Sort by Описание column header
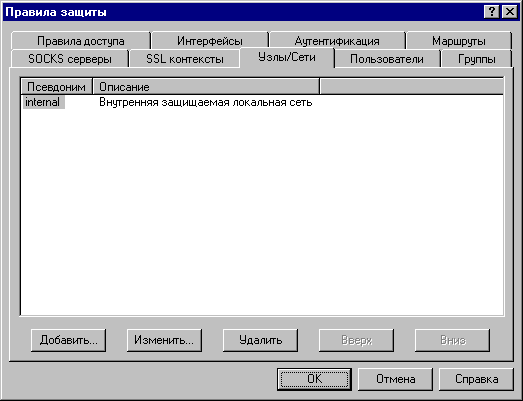Screen dimensions: 523x401 pyautogui.click(x=206, y=87)
